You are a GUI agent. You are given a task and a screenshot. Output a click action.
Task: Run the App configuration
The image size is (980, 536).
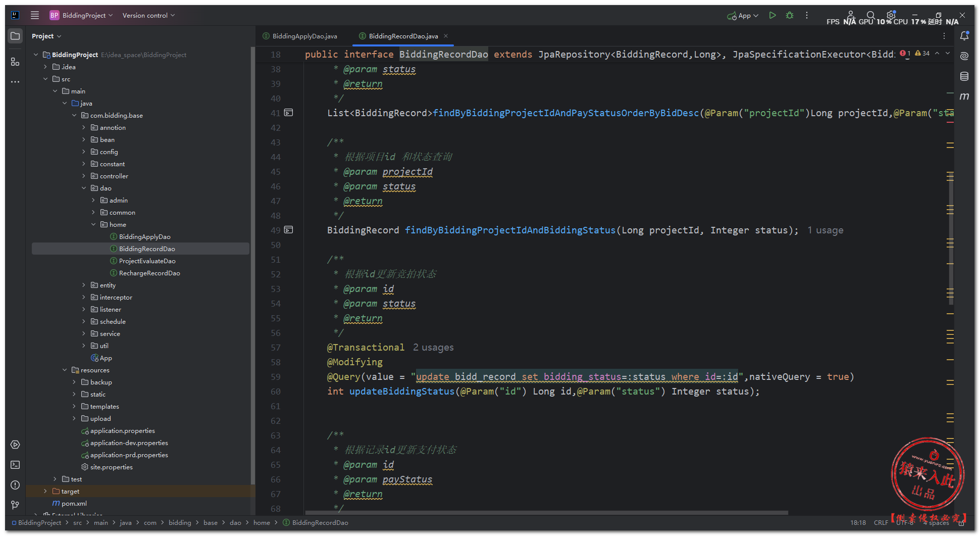[772, 15]
